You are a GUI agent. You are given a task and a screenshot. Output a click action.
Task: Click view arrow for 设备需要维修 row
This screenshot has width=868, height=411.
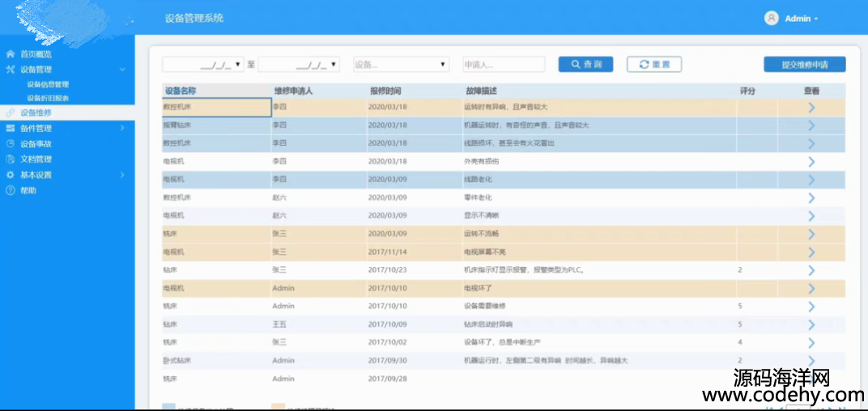(x=811, y=307)
